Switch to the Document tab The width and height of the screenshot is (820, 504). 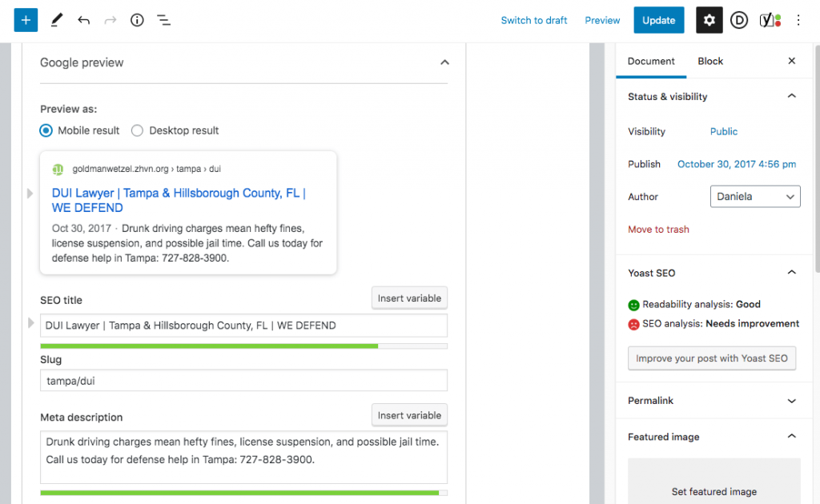click(x=651, y=61)
